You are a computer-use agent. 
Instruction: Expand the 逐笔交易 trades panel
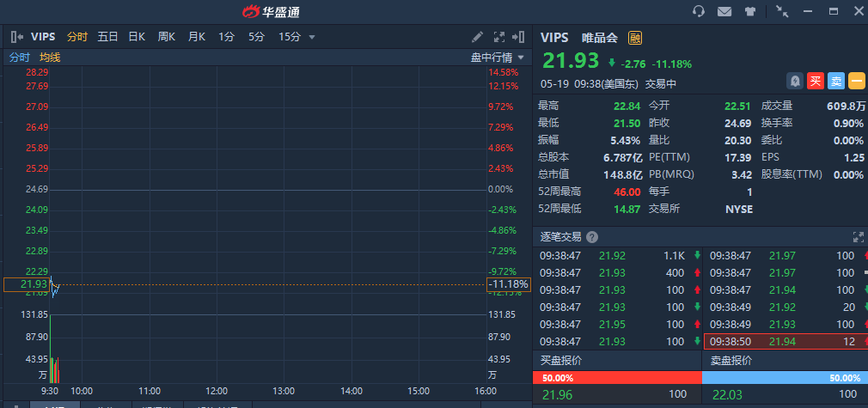(858, 237)
